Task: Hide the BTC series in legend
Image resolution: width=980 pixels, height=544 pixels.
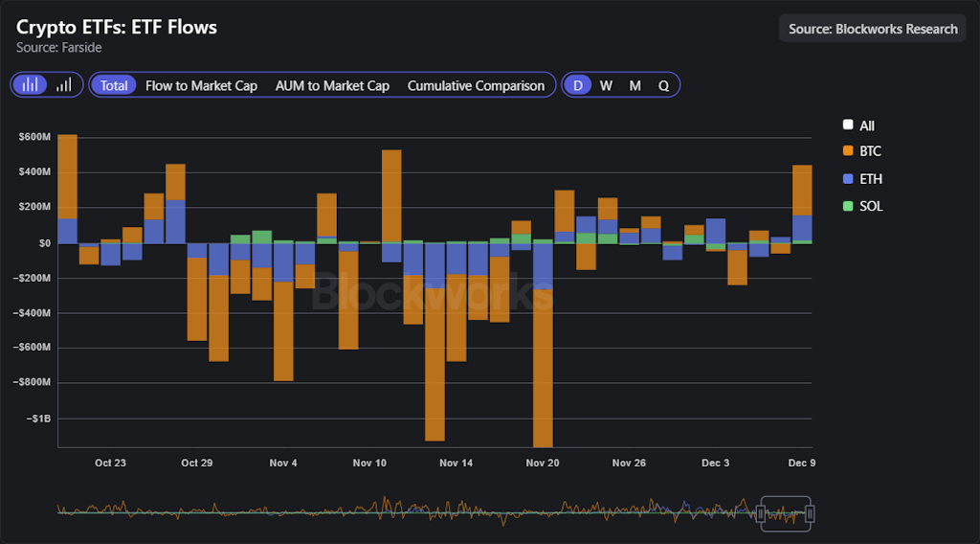Action: coord(860,151)
